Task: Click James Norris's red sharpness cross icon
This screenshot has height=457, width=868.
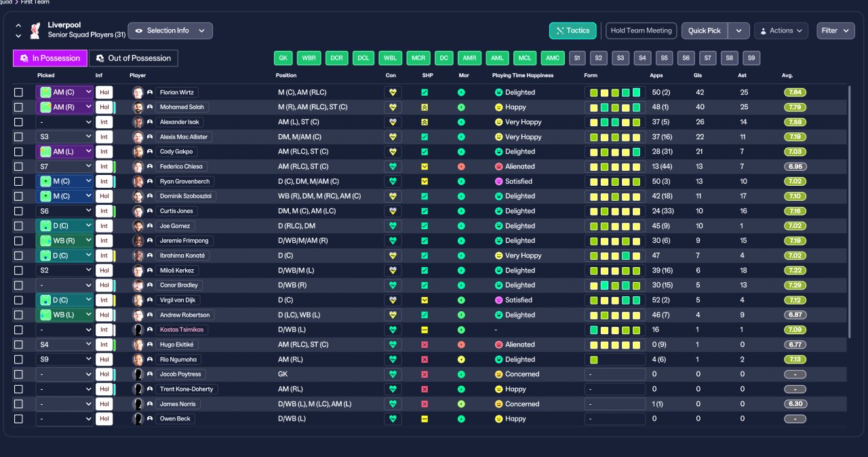Action: 425,404
